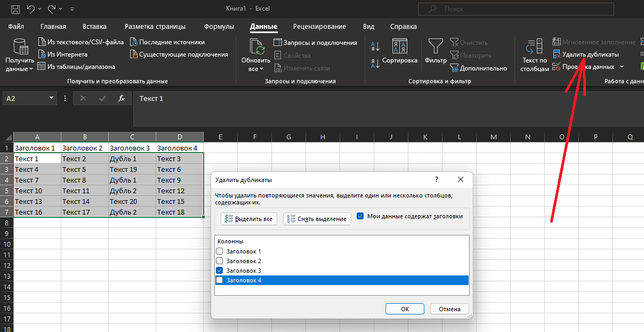644x332 pixels.
Task: Switch to the Формулы tab
Action: pos(219,27)
